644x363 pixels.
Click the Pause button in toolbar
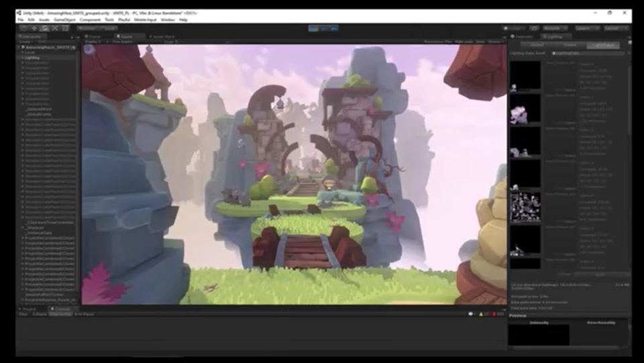point(323,28)
